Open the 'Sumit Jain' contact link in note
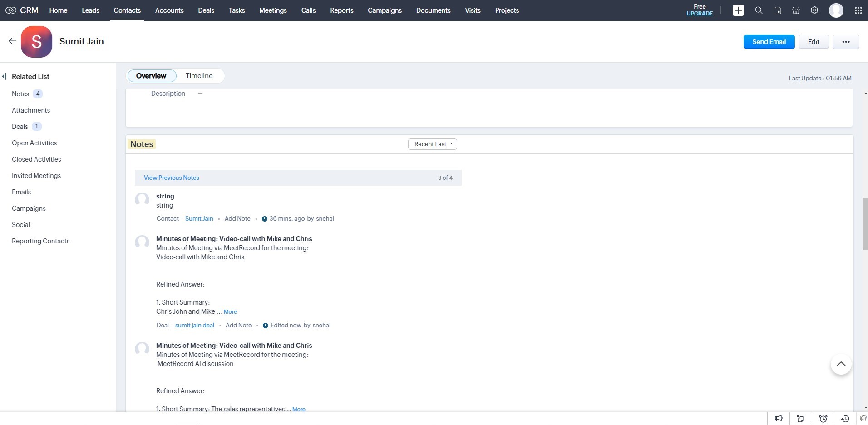This screenshot has height=425, width=868. tap(199, 219)
